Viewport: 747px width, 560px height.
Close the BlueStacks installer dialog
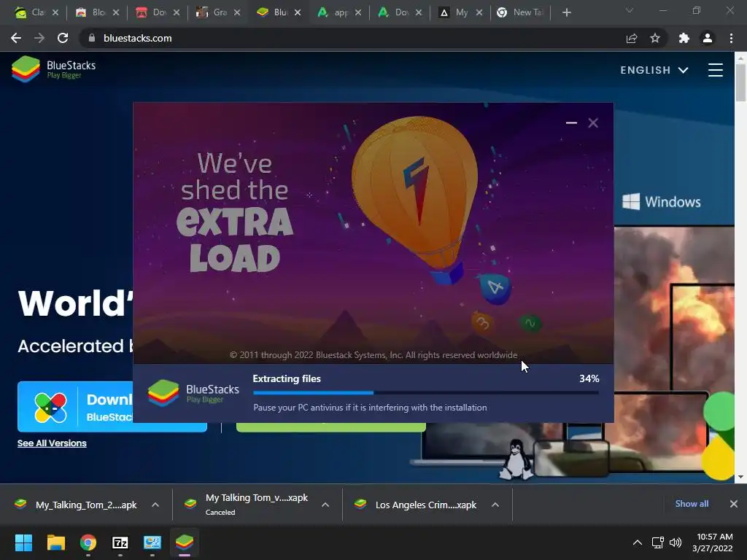(593, 122)
